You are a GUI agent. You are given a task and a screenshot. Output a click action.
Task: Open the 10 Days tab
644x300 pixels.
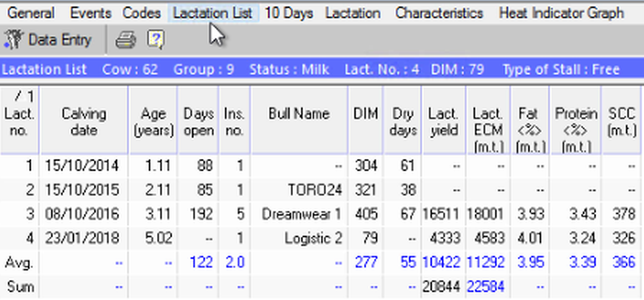coord(289,13)
